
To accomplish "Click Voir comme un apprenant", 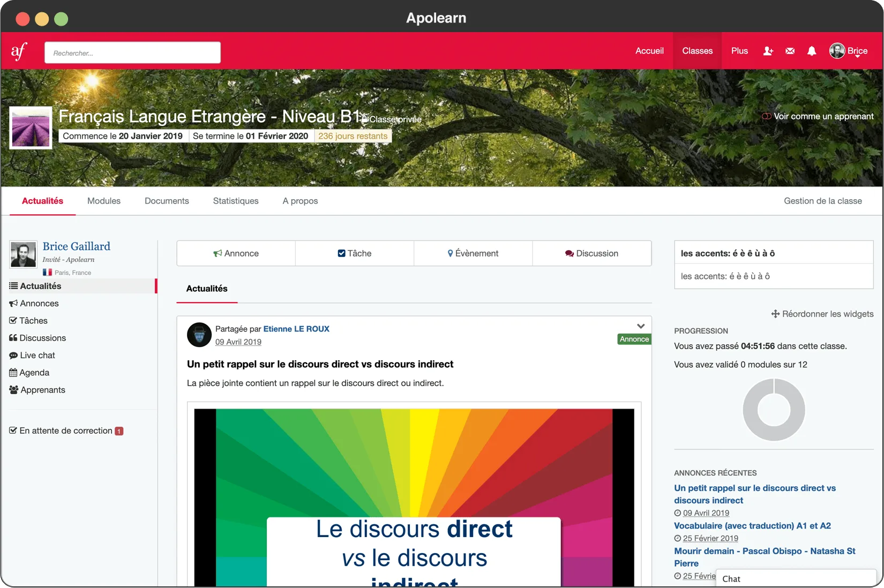I will pos(818,116).
